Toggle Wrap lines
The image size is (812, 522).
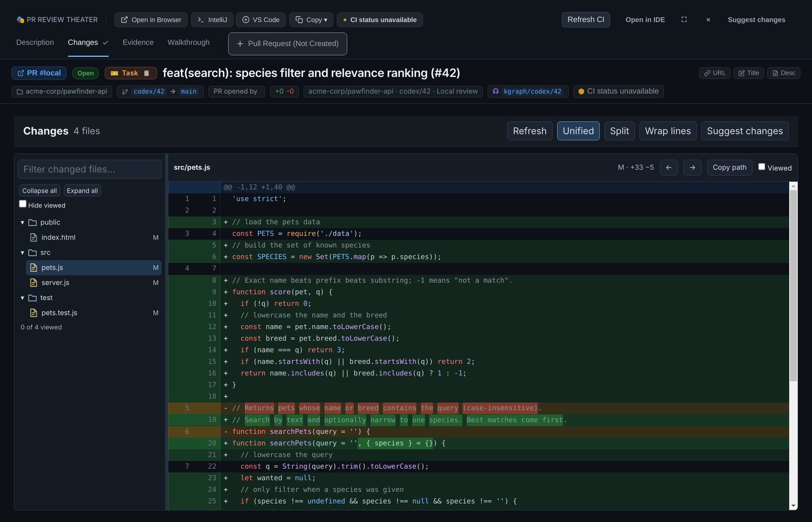(668, 131)
